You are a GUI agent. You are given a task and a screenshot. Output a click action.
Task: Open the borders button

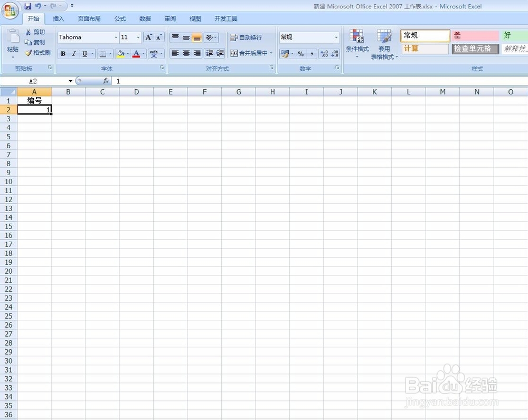click(103, 53)
